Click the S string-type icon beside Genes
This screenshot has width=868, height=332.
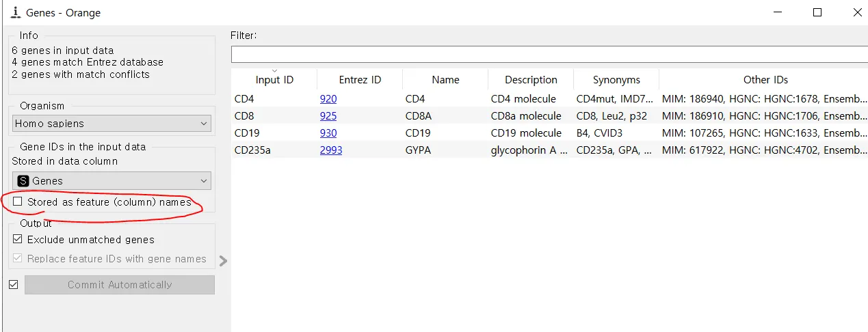[x=24, y=181]
